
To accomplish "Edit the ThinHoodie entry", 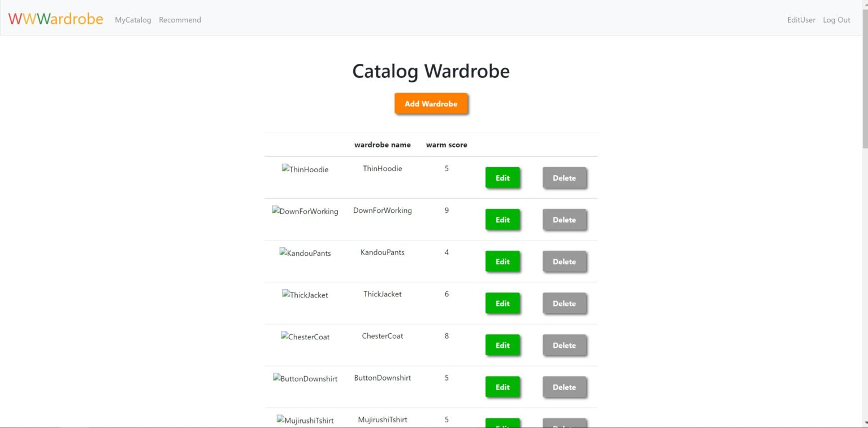I will 502,178.
